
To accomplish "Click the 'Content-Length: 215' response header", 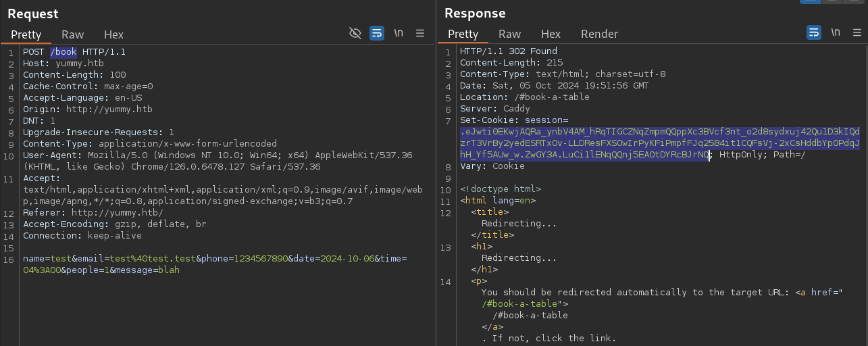I will 511,63.
